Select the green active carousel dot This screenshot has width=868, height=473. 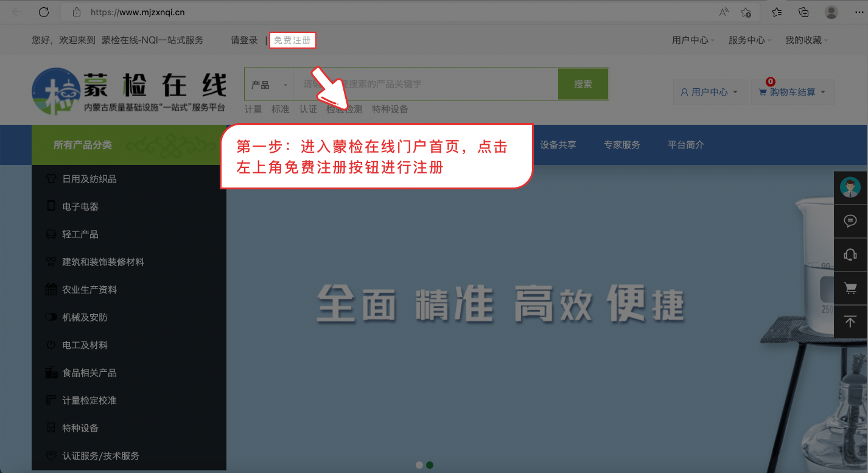430,464
